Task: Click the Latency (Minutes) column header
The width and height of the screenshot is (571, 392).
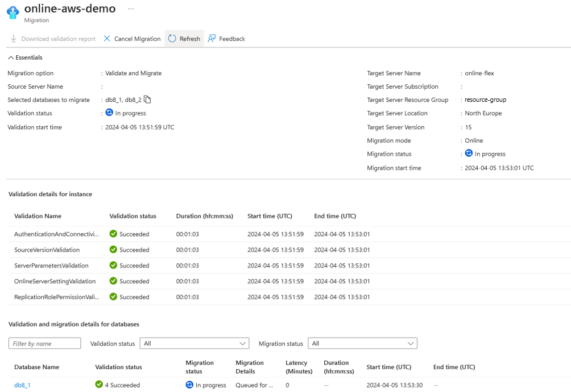Action: 299,367
